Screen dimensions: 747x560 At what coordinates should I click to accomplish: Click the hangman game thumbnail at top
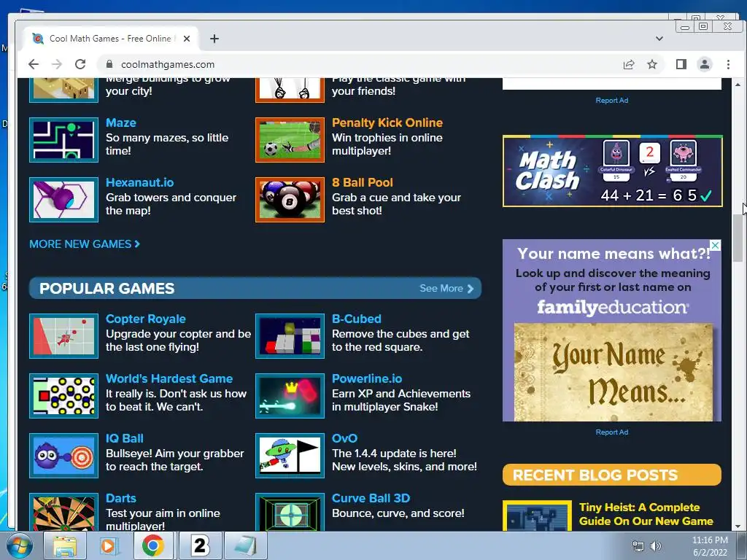pyautogui.click(x=290, y=90)
